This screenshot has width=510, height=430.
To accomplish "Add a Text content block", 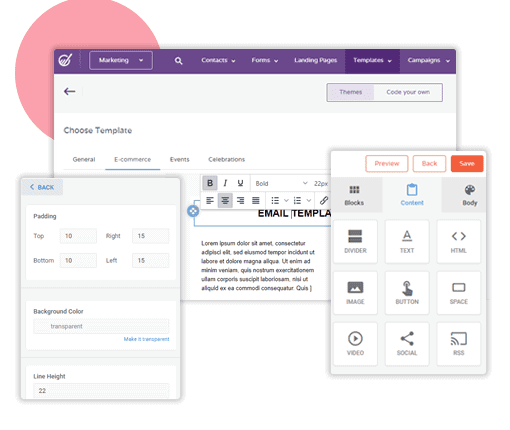I will (407, 241).
